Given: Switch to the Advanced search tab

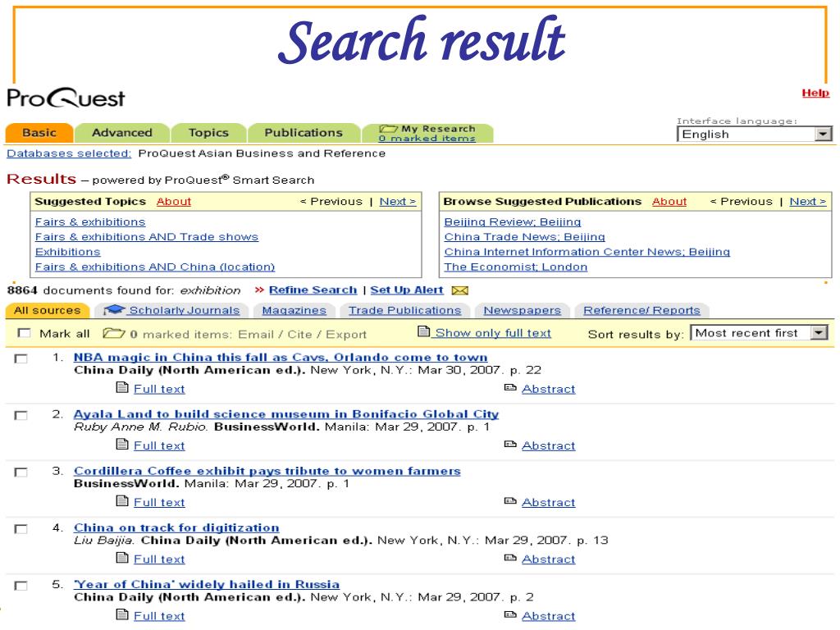Looking at the screenshot, I should click(x=122, y=132).
